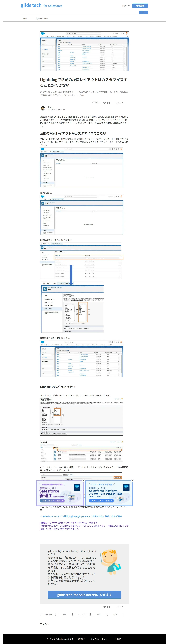
Task: Like the article with the top heart icon
Action: (120, 103)
